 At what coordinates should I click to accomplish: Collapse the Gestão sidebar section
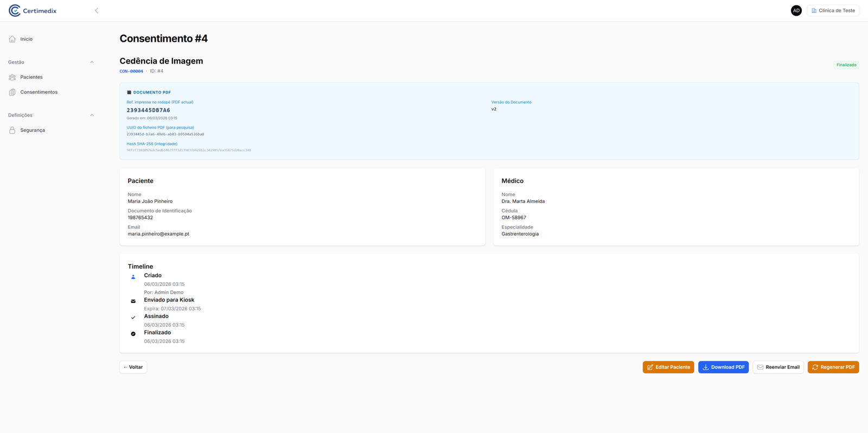pyautogui.click(x=92, y=62)
